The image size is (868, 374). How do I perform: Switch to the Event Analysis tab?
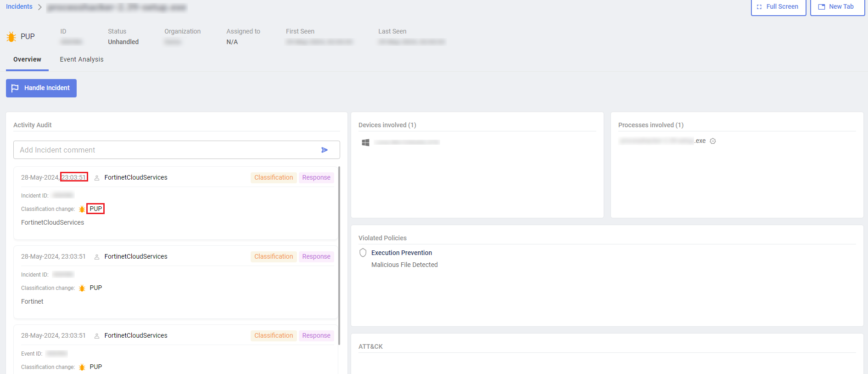[x=82, y=59]
